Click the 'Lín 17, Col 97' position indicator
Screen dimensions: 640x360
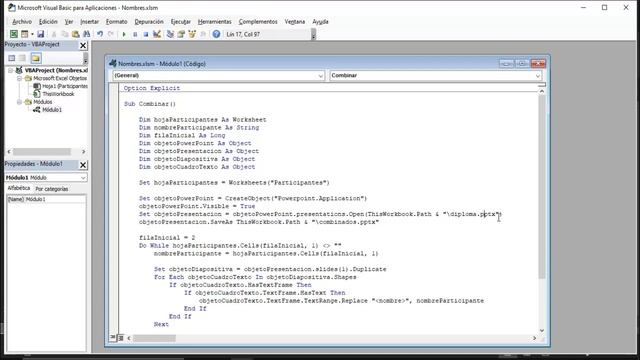pyautogui.click(x=243, y=34)
